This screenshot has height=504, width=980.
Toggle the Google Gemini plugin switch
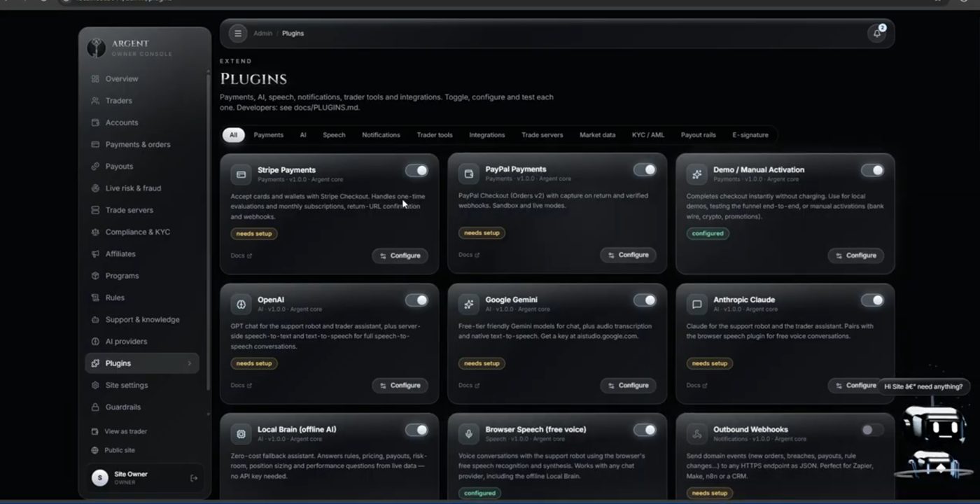[x=645, y=300]
